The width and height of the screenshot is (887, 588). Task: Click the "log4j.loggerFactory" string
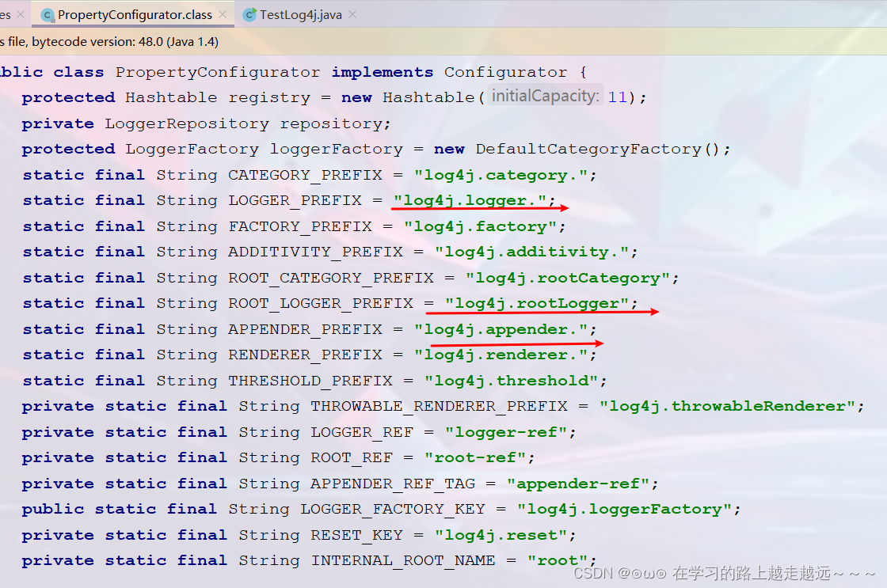click(x=625, y=510)
